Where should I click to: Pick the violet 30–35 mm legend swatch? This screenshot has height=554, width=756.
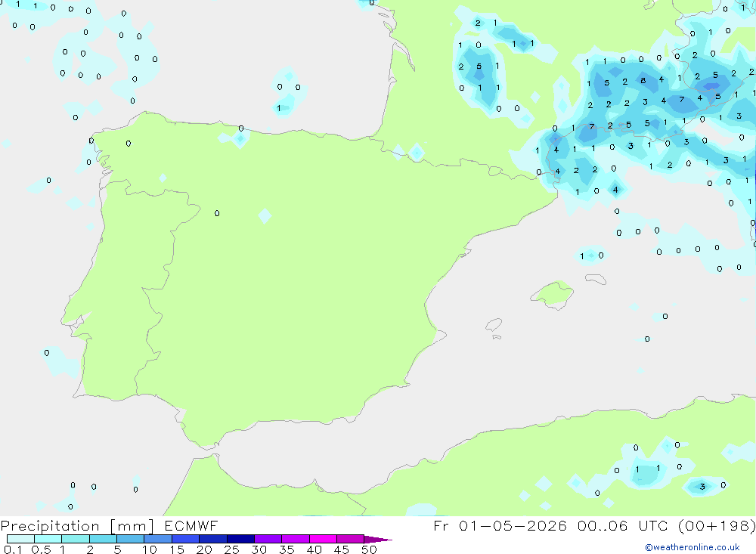pyautogui.click(x=268, y=539)
